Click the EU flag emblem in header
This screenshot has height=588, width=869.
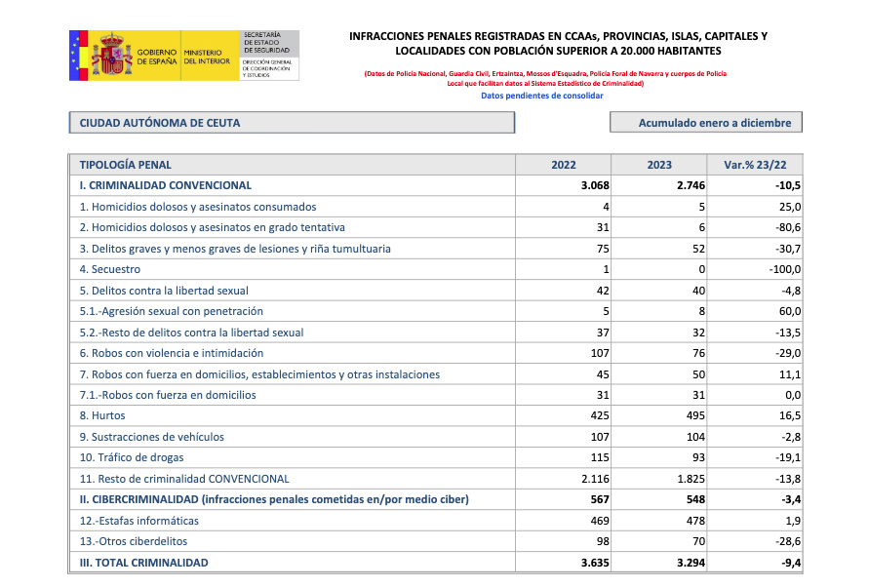click(79, 56)
